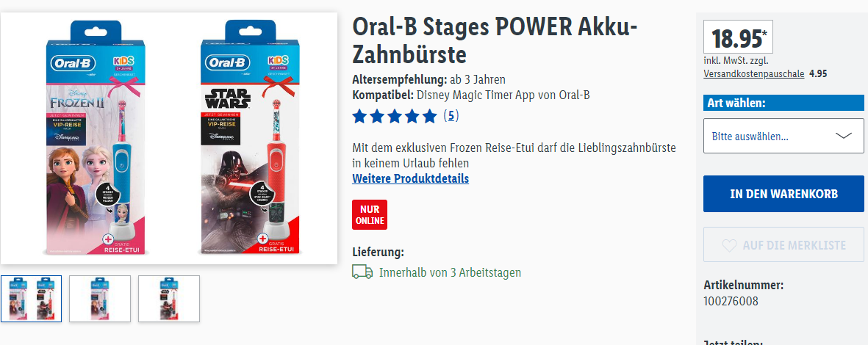Image resolution: width=868 pixels, height=345 pixels.
Task: Select the Frozen II toothbrush thumbnail
Action: (100, 299)
